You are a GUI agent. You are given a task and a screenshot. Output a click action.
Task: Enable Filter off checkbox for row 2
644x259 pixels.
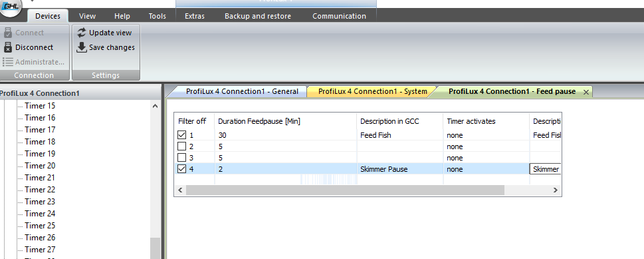(x=181, y=146)
